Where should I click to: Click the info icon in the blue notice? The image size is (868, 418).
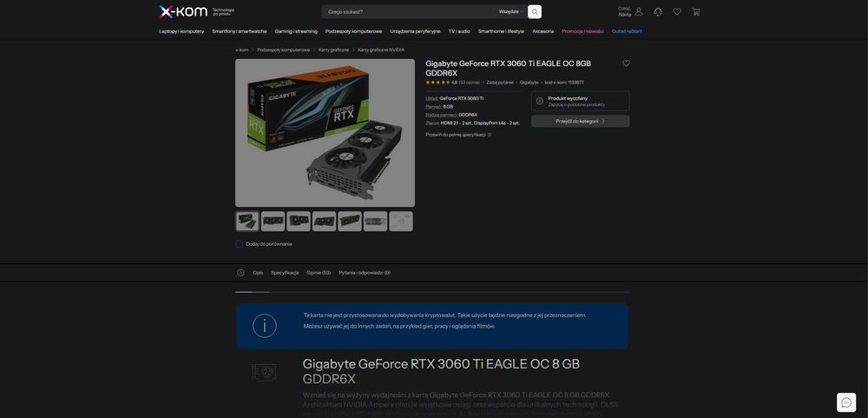[265, 326]
